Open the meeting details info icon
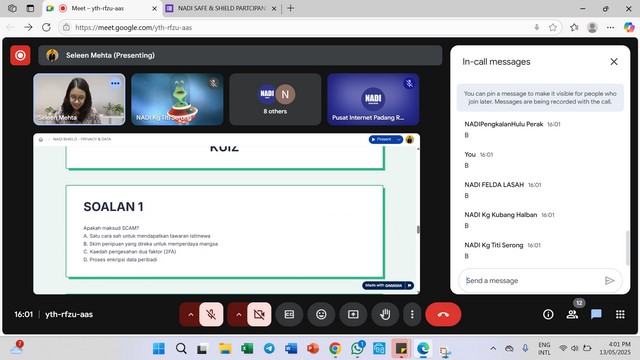The height and width of the screenshot is (360, 640). (x=548, y=314)
